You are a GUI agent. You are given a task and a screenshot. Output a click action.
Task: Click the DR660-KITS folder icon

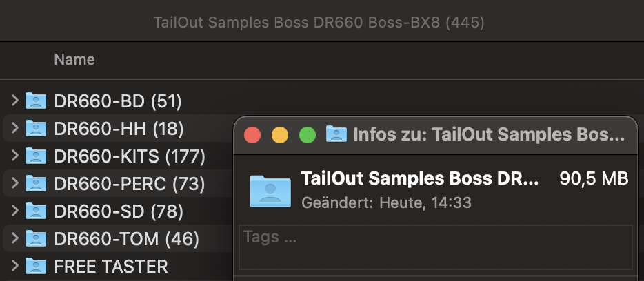click(x=36, y=156)
